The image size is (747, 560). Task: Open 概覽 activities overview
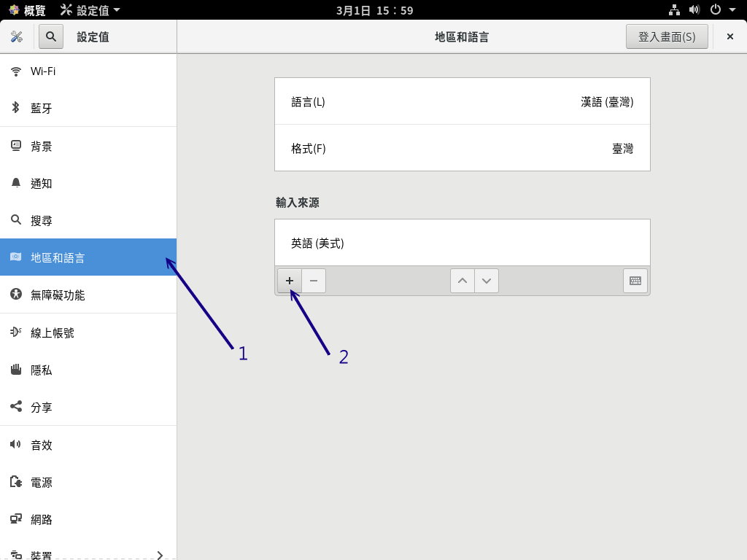(27, 10)
